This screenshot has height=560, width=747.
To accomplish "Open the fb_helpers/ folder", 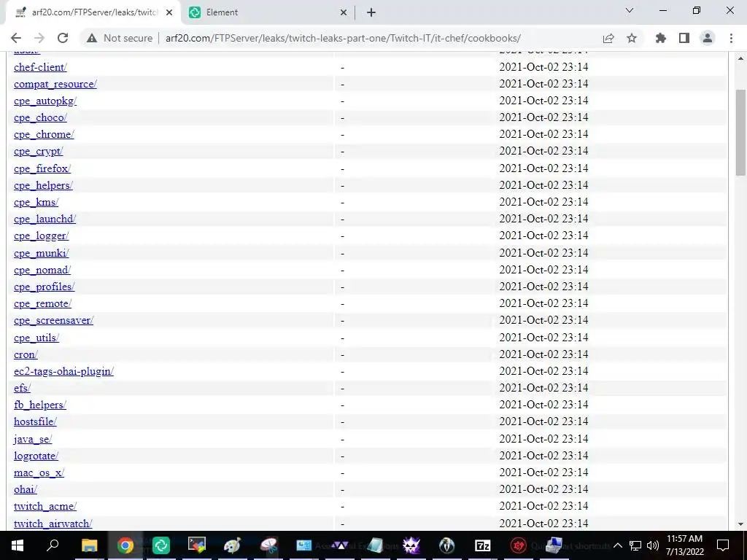I will pos(40,405).
